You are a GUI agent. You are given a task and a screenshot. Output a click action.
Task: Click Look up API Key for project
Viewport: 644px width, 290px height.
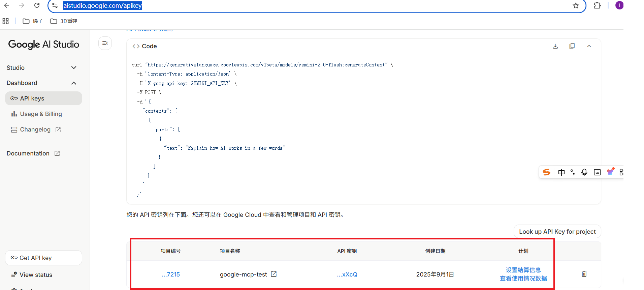(x=557, y=232)
